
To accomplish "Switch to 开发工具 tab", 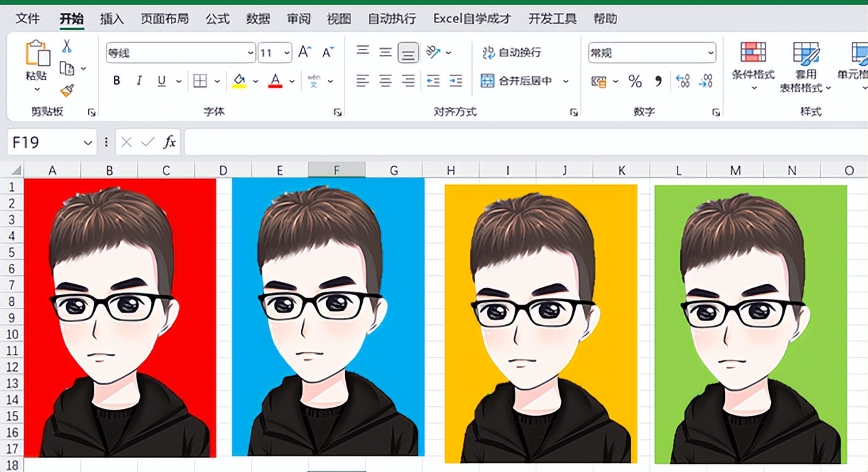I will click(553, 18).
